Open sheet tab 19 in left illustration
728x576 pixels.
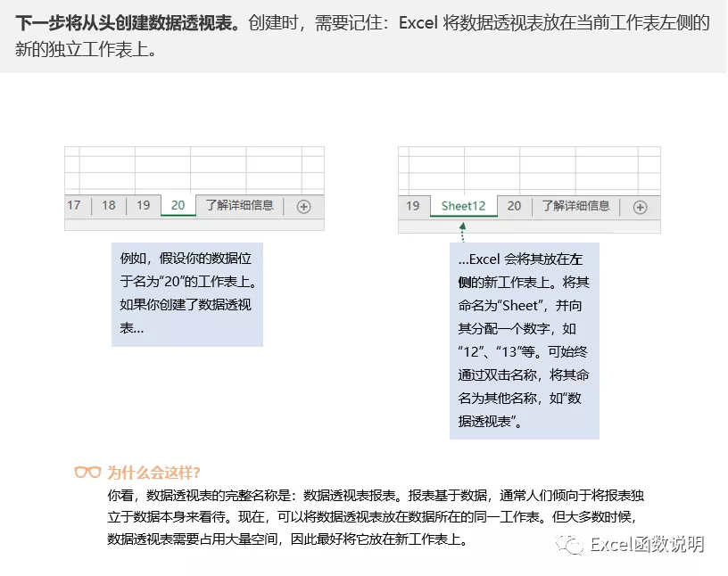pyautogui.click(x=144, y=205)
